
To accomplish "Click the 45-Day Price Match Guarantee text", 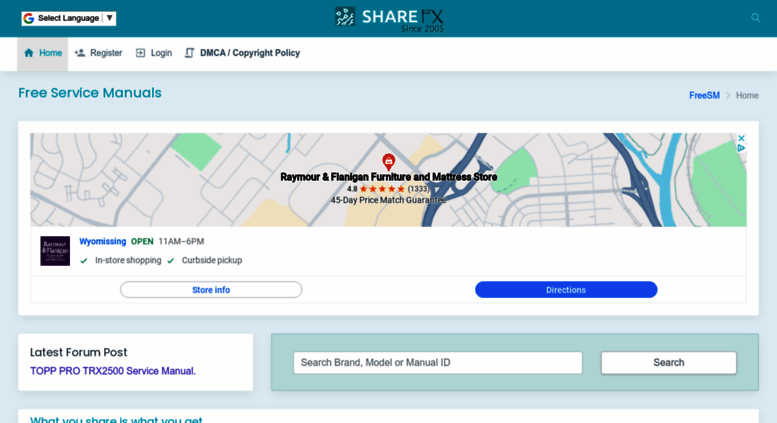I will pos(388,201).
